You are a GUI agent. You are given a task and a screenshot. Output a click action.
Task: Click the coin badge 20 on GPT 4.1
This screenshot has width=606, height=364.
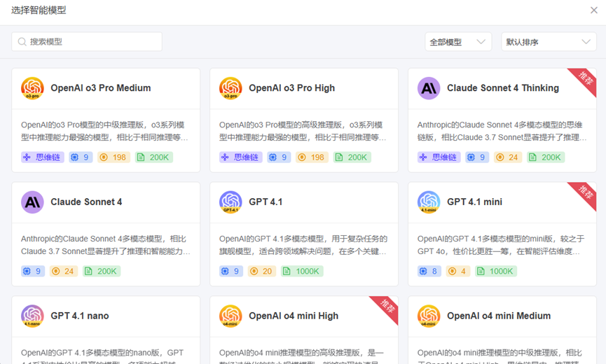(x=262, y=271)
